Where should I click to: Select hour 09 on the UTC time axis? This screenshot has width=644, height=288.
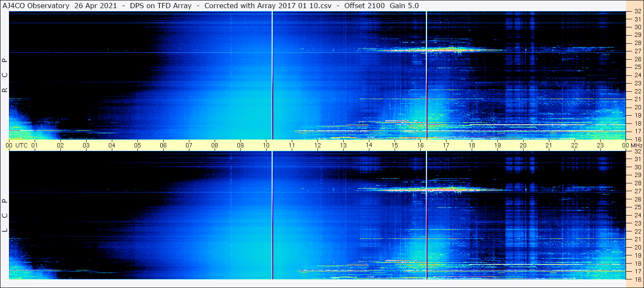(x=240, y=145)
